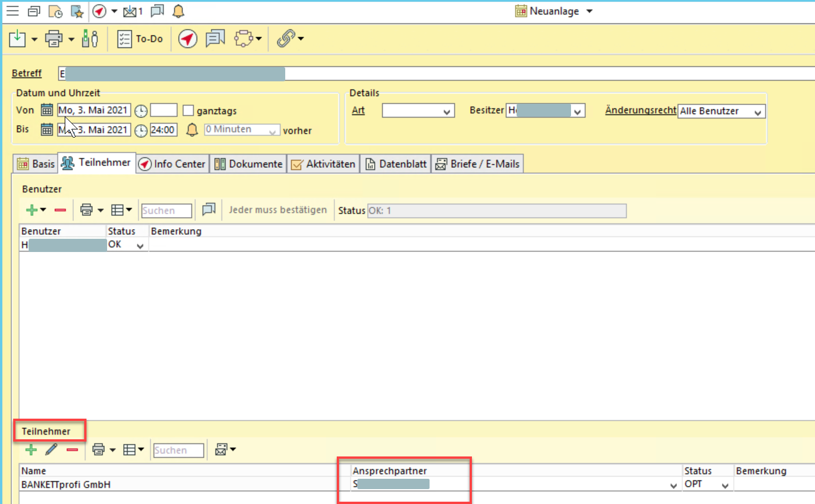The image size is (815, 504).
Task: Open the Änderungsrecht dropdown showing Alle Benutzer
Action: (x=757, y=112)
